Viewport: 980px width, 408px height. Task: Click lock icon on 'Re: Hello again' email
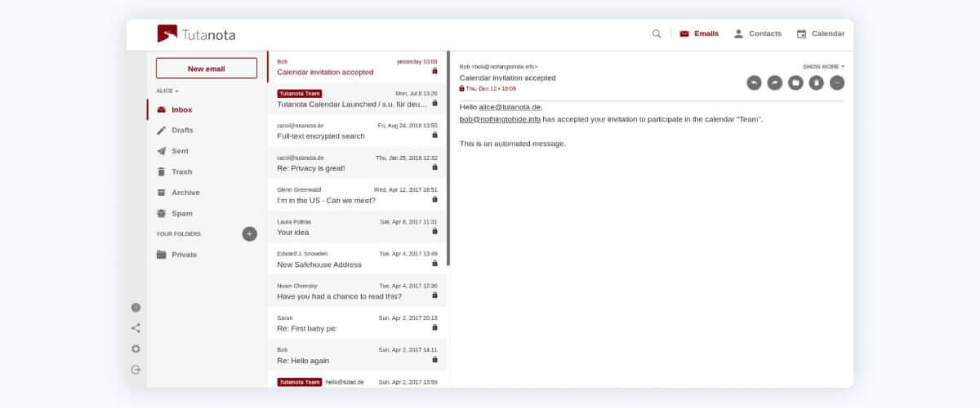pyautogui.click(x=434, y=359)
